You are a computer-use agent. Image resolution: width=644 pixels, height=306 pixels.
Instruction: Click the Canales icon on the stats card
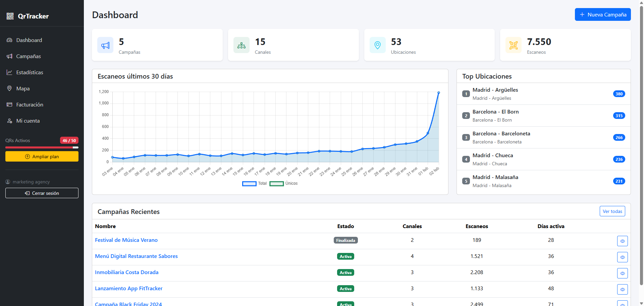click(x=241, y=45)
